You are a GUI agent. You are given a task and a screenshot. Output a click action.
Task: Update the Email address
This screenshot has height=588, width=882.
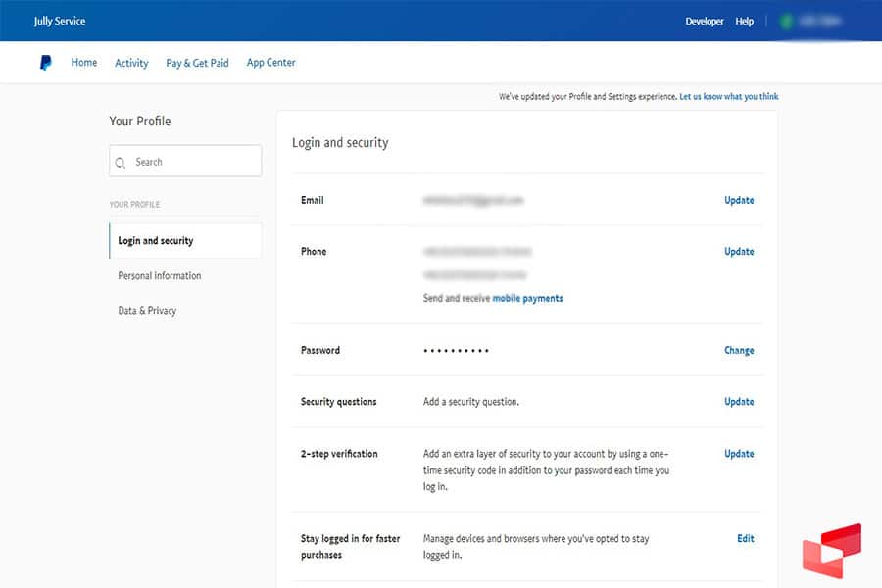click(x=739, y=200)
